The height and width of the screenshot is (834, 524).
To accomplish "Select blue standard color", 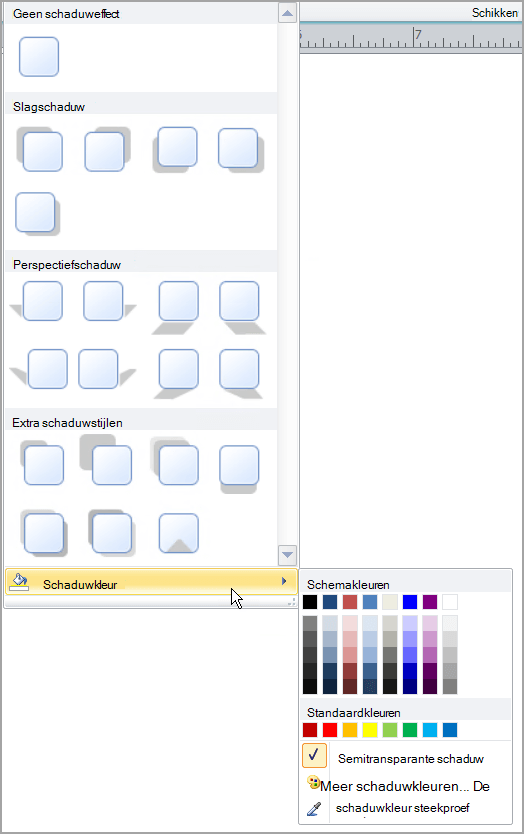I will point(450,730).
